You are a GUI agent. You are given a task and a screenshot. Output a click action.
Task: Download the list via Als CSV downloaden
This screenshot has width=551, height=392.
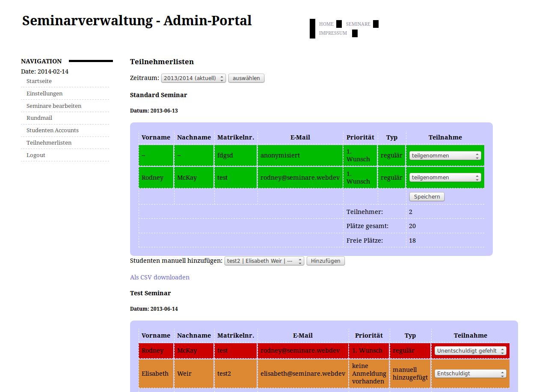pos(160,277)
